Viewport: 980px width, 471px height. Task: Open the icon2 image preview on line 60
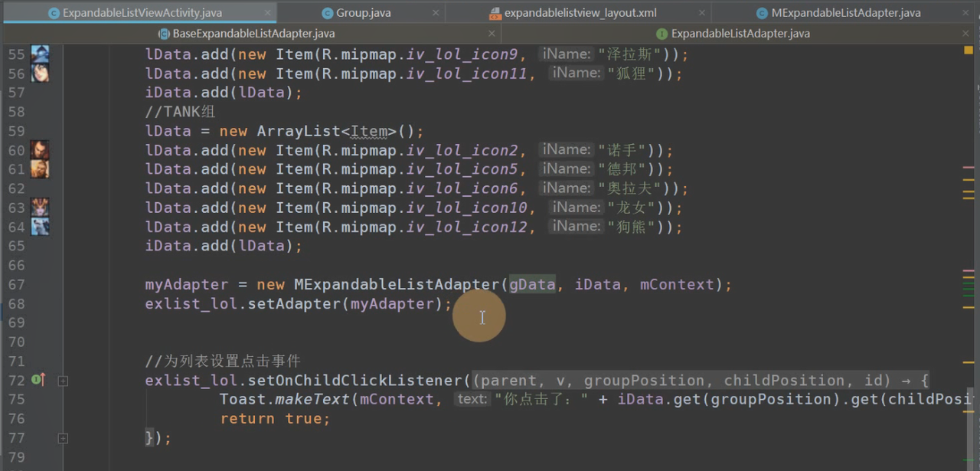click(x=39, y=150)
